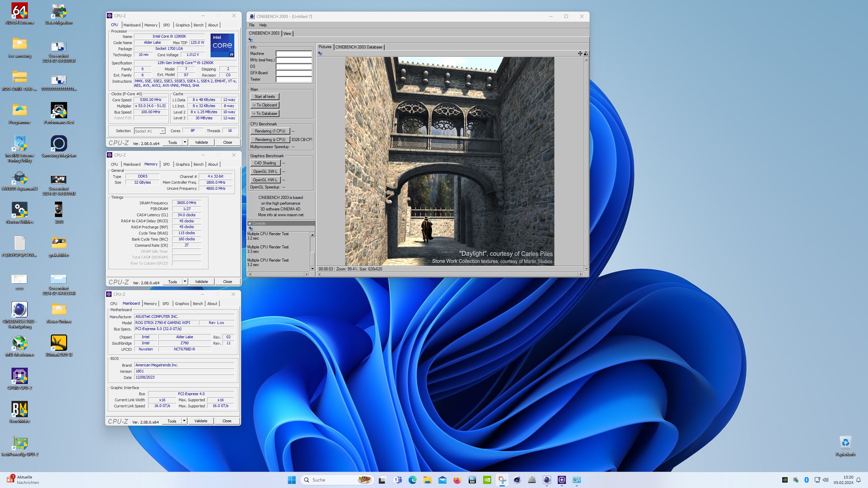
Task: Click the zoom triangle icon in Cinebench picture view
Action: (x=586, y=53)
